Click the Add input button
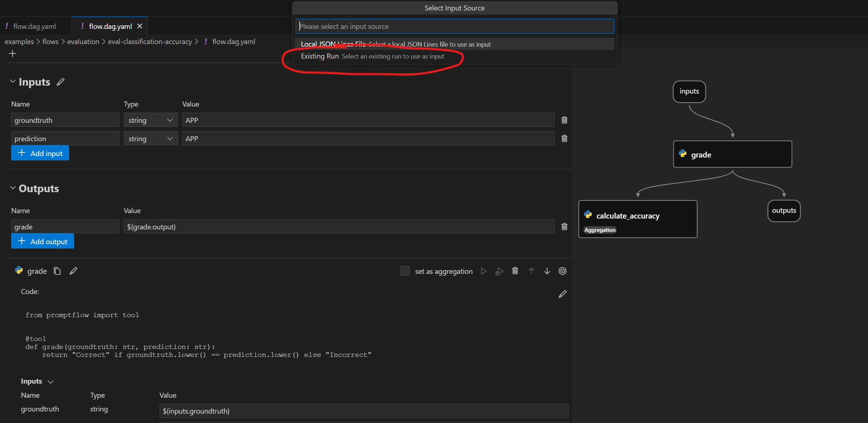The height and width of the screenshot is (423, 868). pyautogui.click(x=40, y=153)
